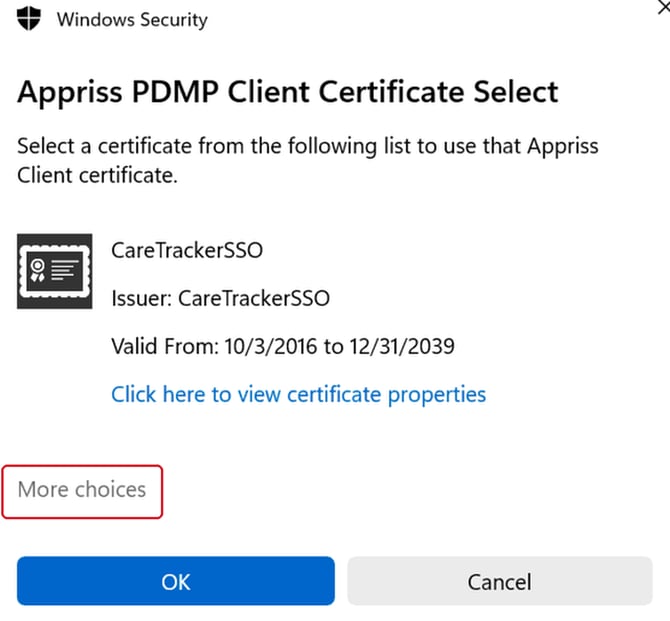Click the Appriss PDMP Client Certificate Select heading

tap(288, 91)
